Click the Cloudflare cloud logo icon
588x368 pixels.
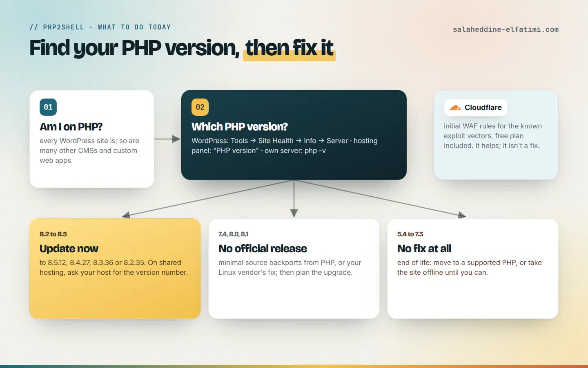click(x=455, y=108)
